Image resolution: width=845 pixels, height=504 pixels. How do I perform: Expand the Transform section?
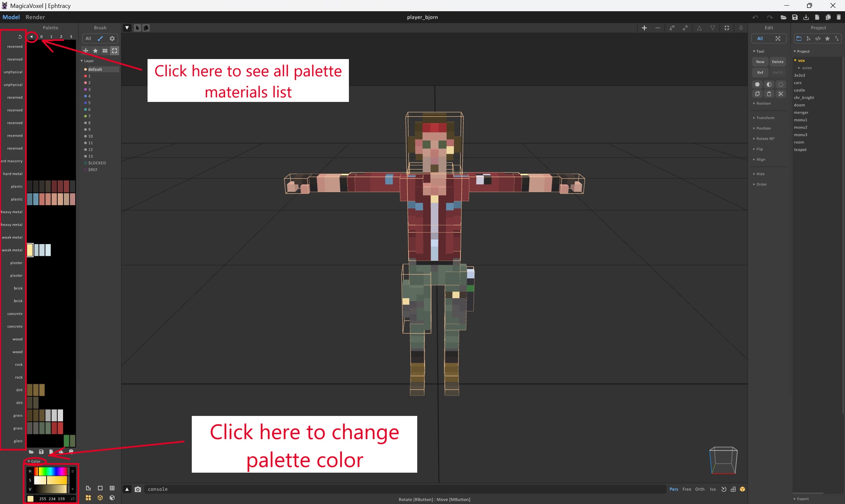(765, 118)
